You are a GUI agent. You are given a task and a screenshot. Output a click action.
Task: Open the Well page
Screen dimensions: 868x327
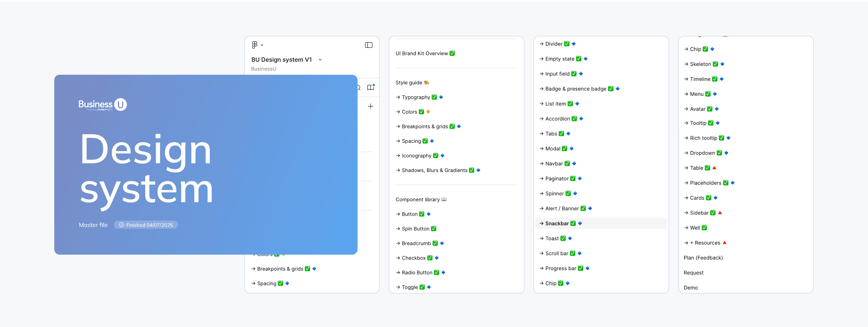tap(695, 228)
